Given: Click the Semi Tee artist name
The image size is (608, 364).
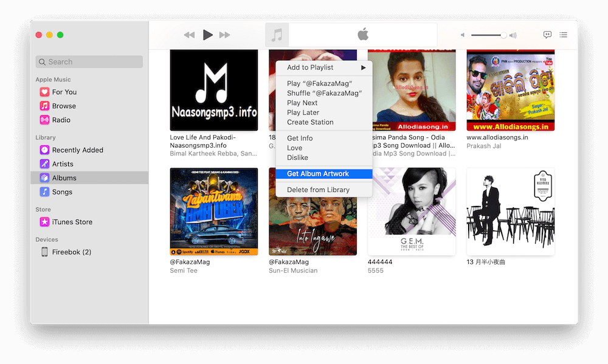Looking at the screenshot, I should click(x=184, y=270).
